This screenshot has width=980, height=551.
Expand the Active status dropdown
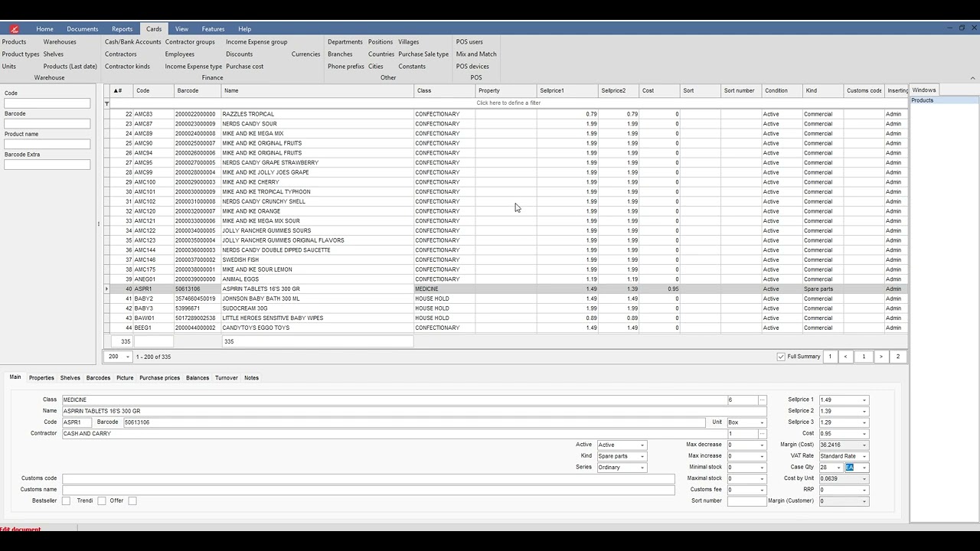[x=642, y=445]
